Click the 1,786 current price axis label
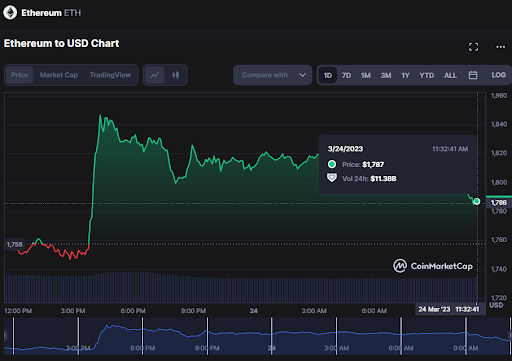The height and width of the screenshot is (361, 512). [x=499, y=203]
